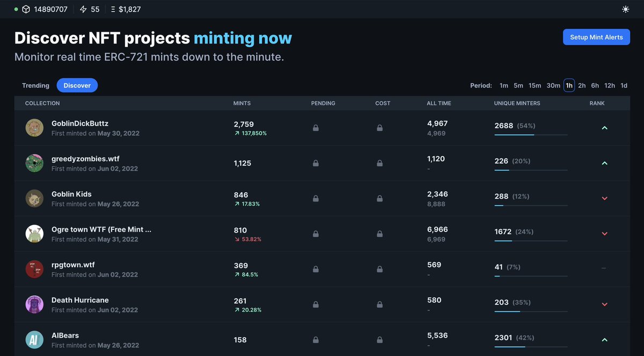This screenshot has height=356, width=644.
Task: Switch period to 1d
Action: click(x=624, y=85)
